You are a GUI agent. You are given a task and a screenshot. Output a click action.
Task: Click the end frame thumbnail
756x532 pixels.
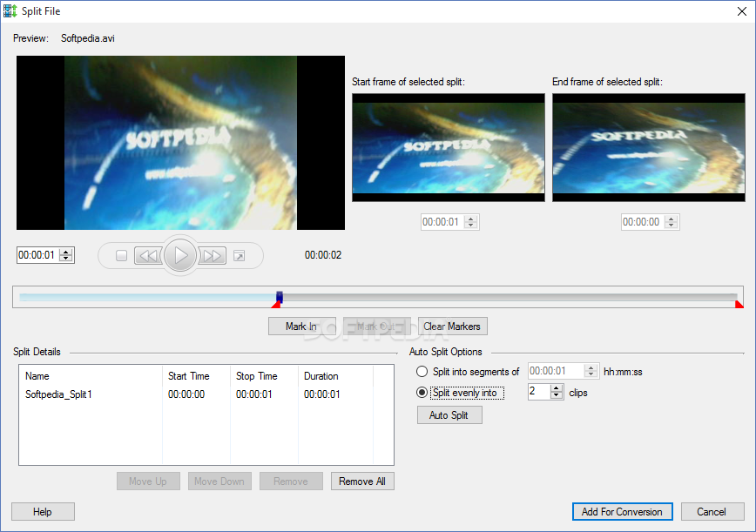click(649, 147)
